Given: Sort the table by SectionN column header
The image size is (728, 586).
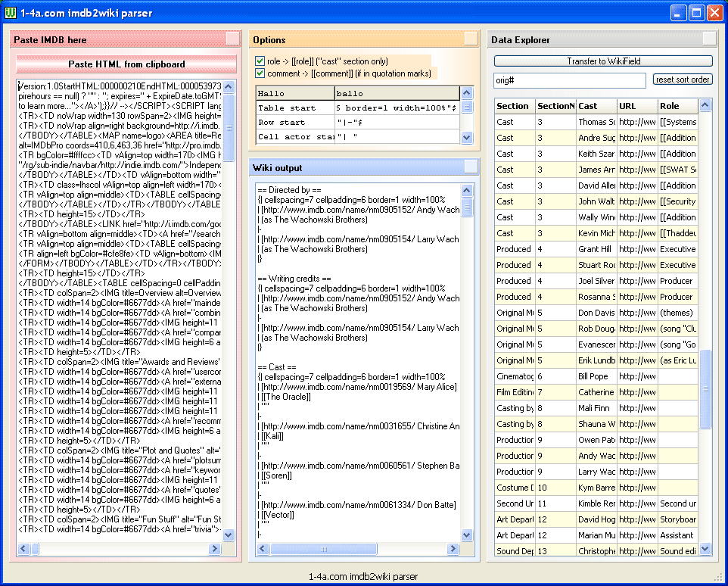Looking at the screenshot, I should (555, 106).
